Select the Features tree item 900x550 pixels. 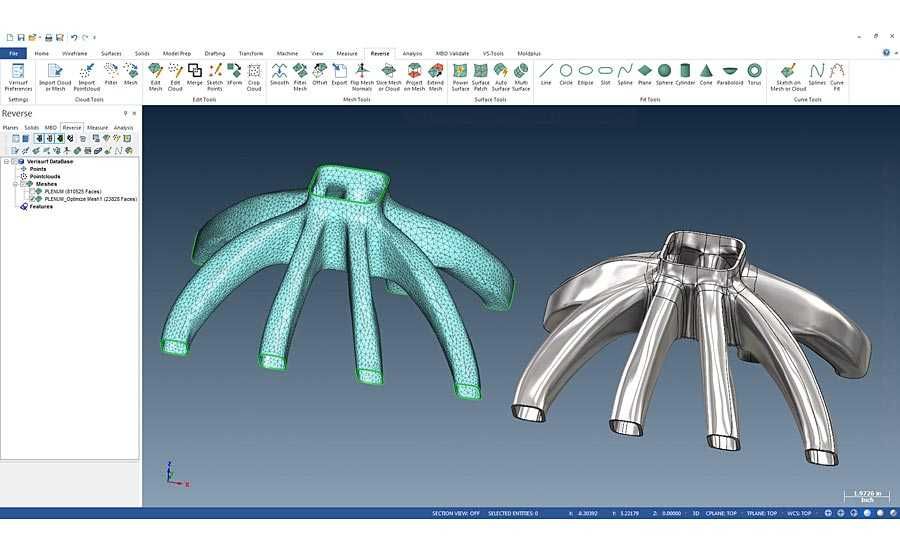(x=41, y=206)
